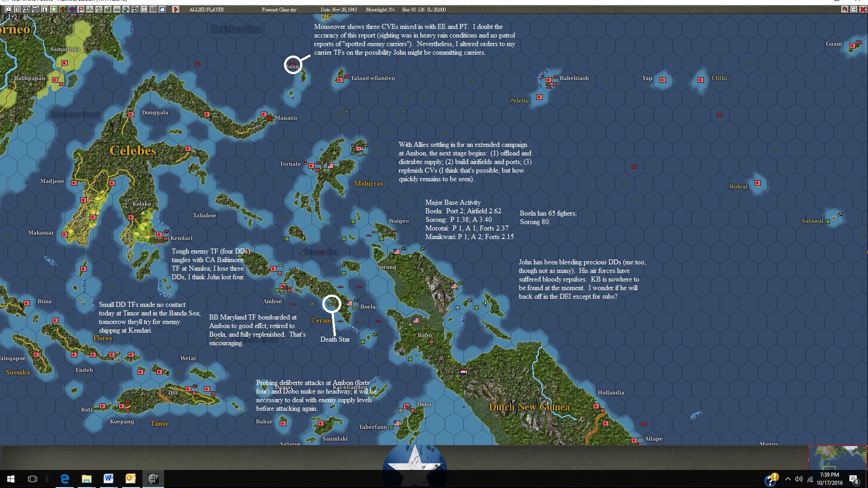Screen dimensions: 868x488
Task: Select the Japanese base flag at Balikpapan
Action: tap(55, 80)
